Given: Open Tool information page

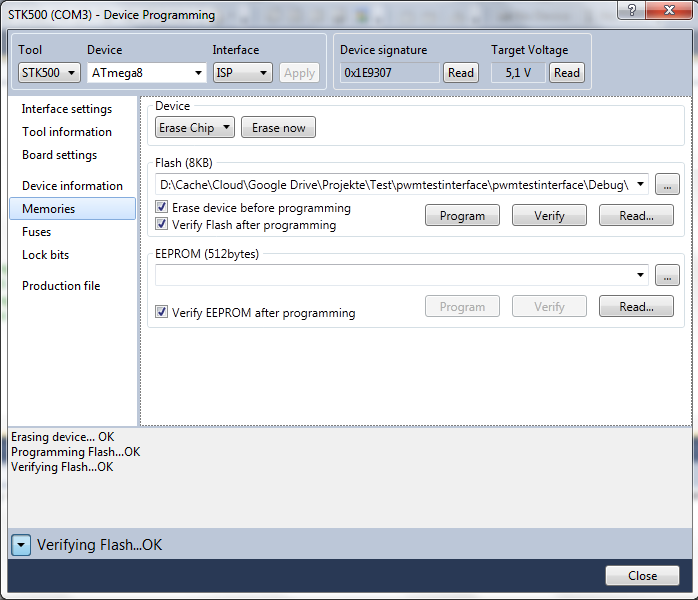Looking at the screenshot, I should click(67, 132).
